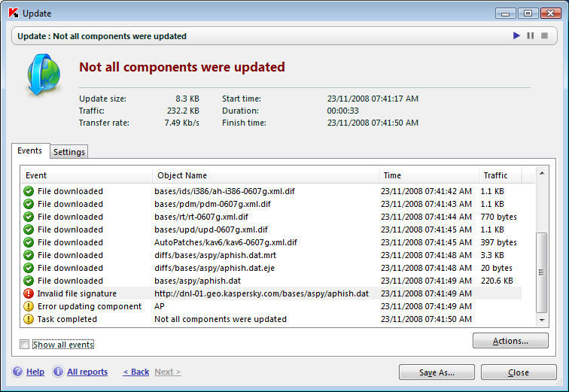The height and width of the screenshot is (392, 569).
Task: Stop the update task
Action: 544,35
